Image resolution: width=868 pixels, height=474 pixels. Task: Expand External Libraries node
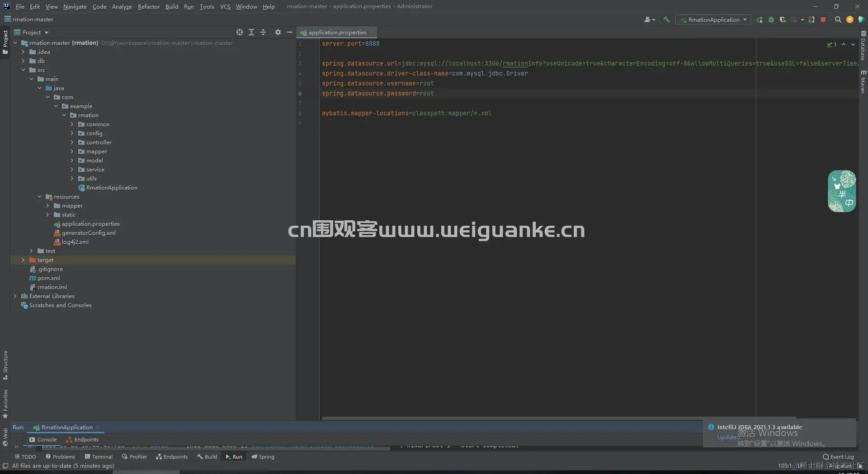(15, 296)
